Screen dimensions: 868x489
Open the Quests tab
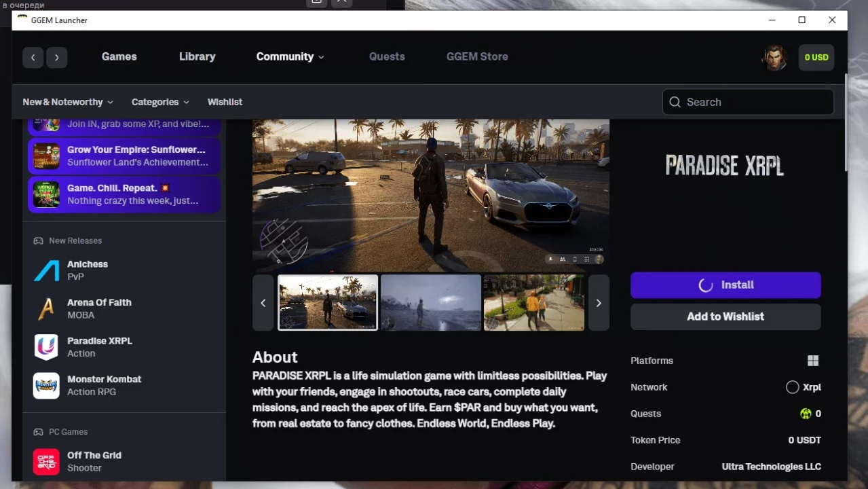pos(387,57)
